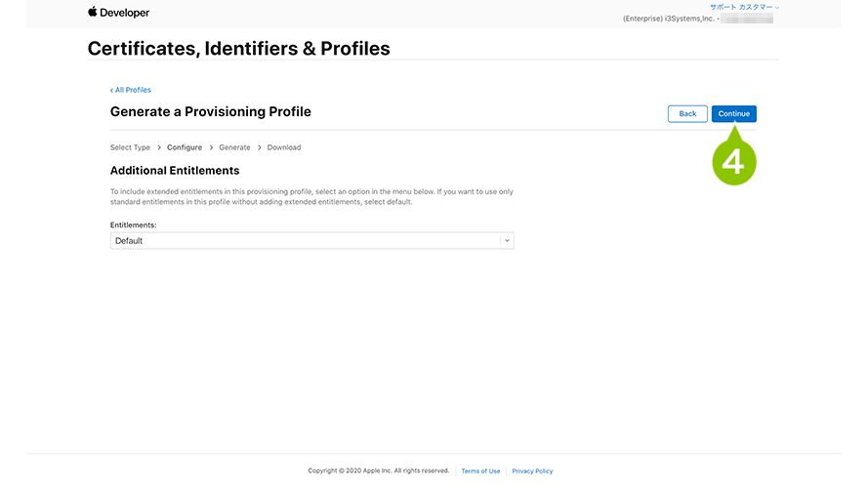Select the Download breadcrumb step
Image resolution: width=868 pixels, height=488 pixels.
pos(284,147)
